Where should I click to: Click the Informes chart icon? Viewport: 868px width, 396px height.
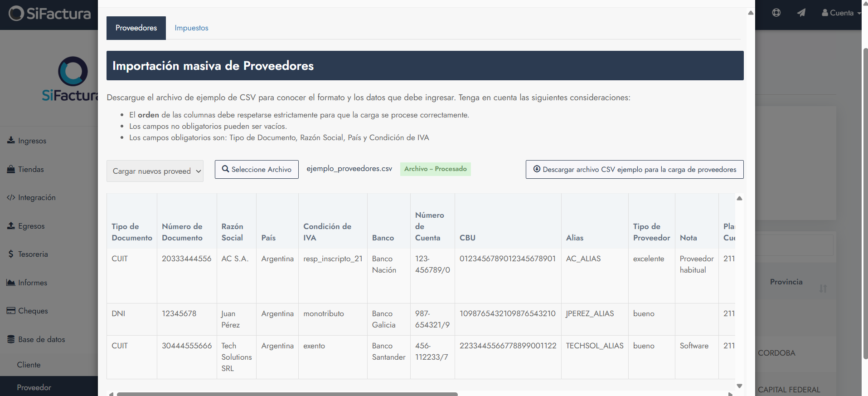pyautogui.click(x=11, y=283)
